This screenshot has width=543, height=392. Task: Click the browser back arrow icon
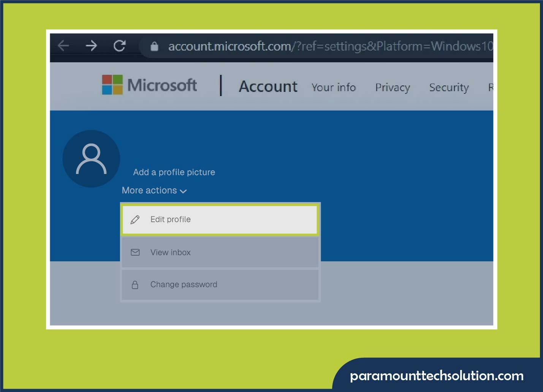coord(63,46)
